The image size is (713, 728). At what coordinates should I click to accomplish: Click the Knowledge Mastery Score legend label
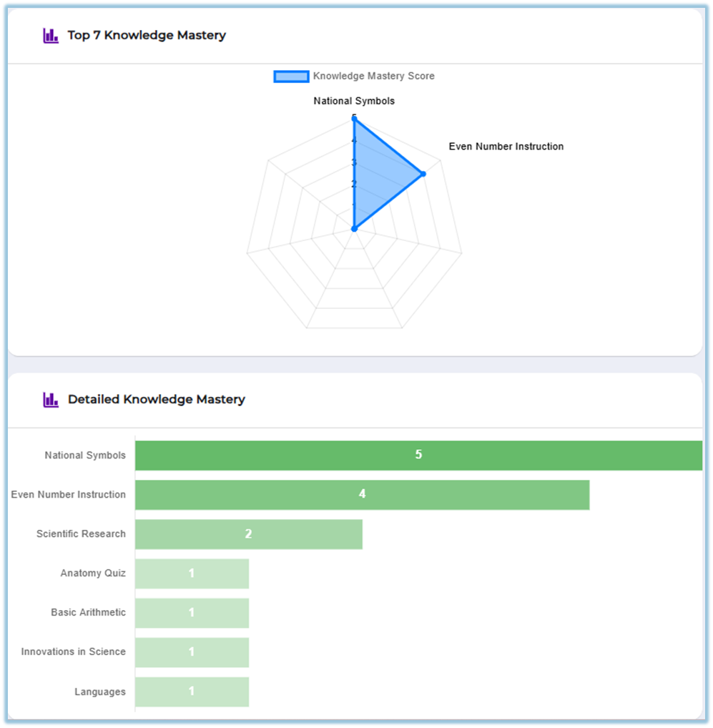(373, 77)
